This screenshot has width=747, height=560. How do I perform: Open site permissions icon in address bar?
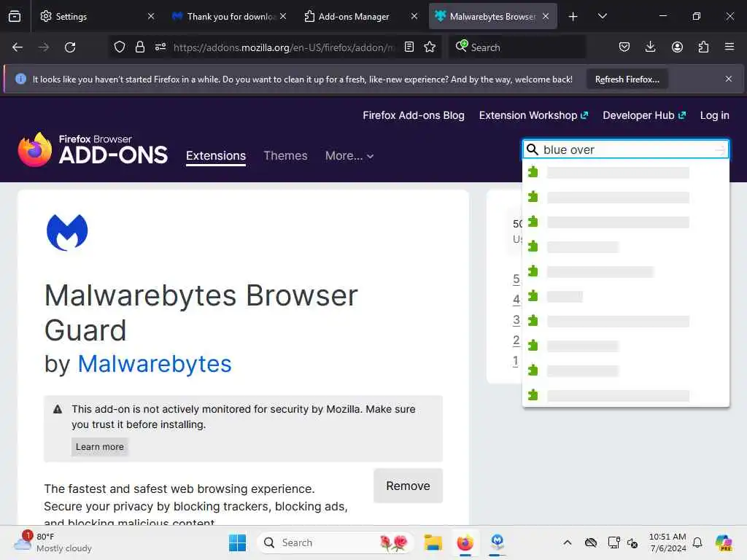[160, 47]
